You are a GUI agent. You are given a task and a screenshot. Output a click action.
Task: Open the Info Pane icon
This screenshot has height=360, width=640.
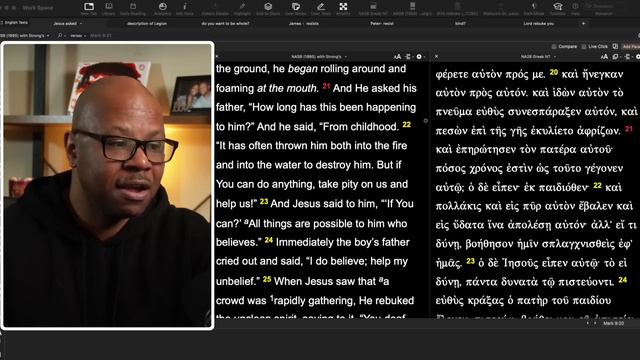[184, 8]
